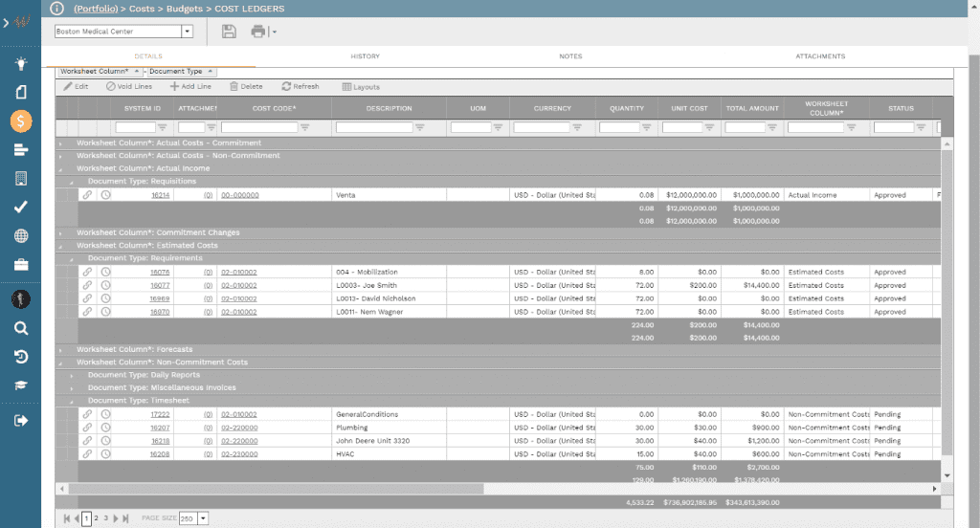
Task: Open the dollar Costs sidebar icon
Action: (x=21, y=121)
